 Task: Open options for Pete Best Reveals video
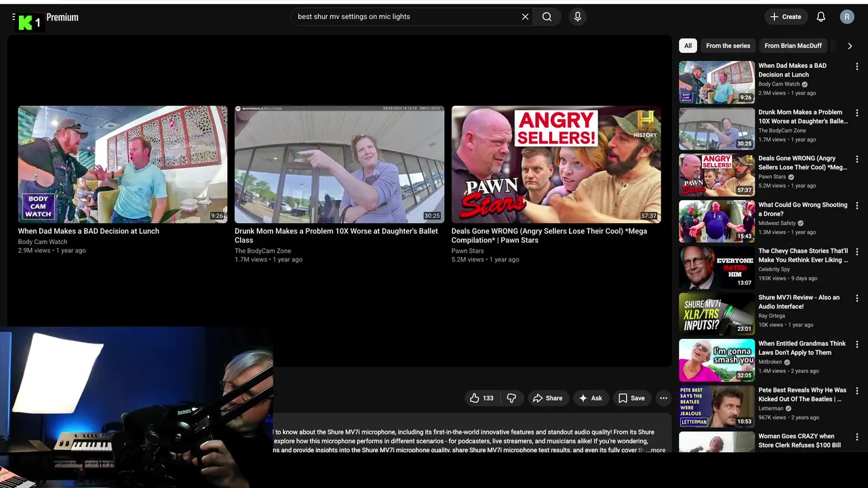coord(857,391)
